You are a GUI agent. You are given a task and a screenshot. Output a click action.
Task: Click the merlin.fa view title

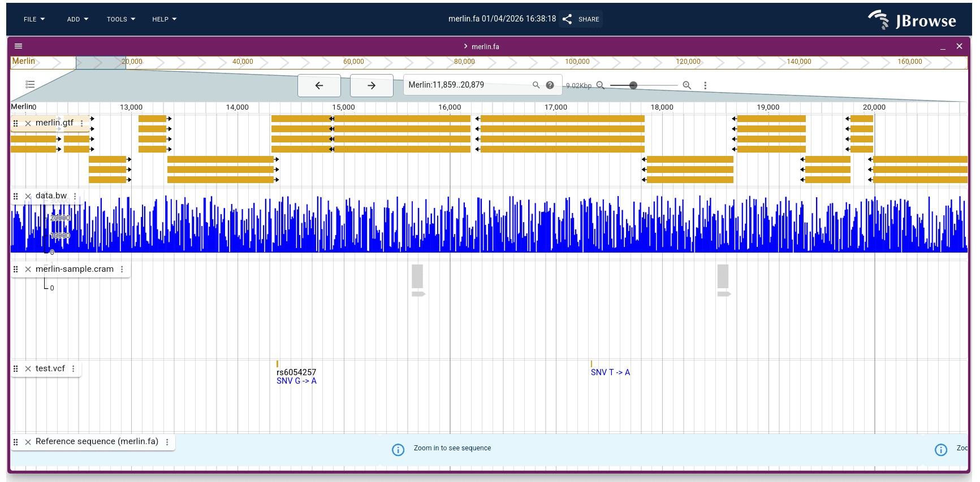485,46
